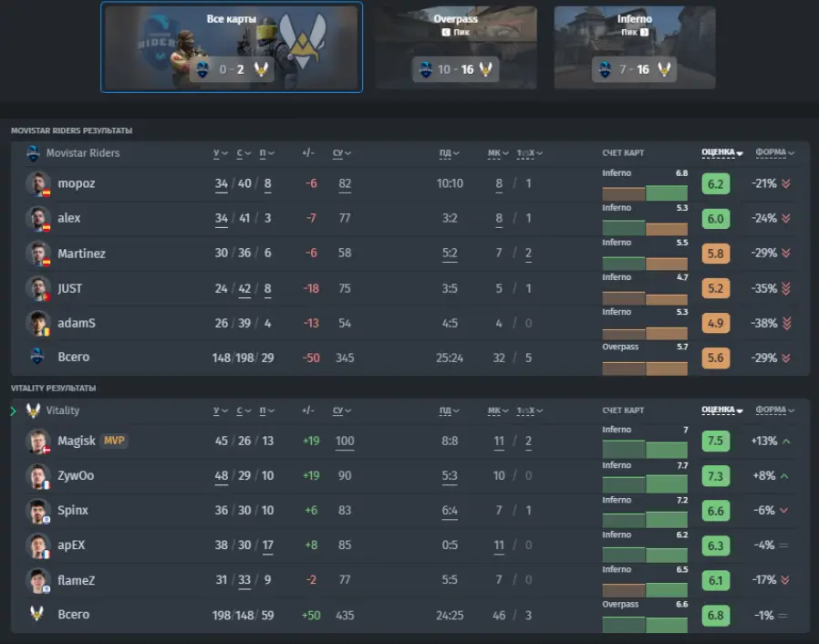Click the downward form arrow for JUST
The width and height of the screenshot is (819, 644).
pyautogui.click(x=786, y=288)
